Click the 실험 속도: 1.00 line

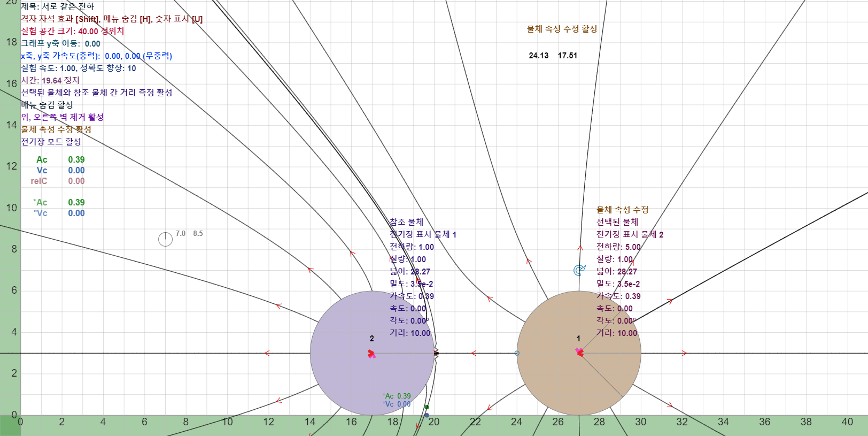[x=79, y=68]
